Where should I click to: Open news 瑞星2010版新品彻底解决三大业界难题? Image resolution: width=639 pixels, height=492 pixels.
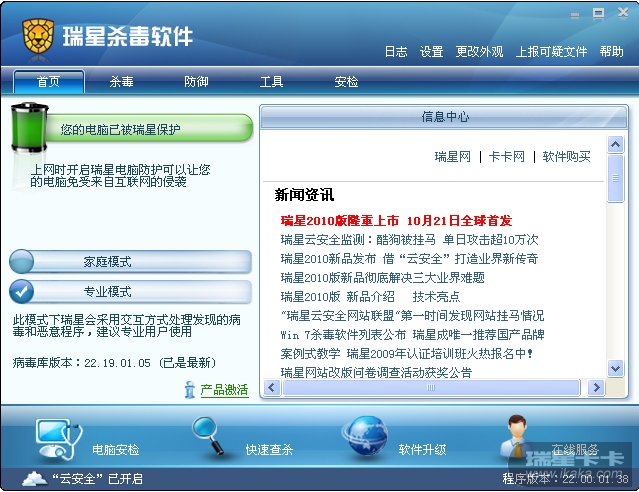click(382, 278)
